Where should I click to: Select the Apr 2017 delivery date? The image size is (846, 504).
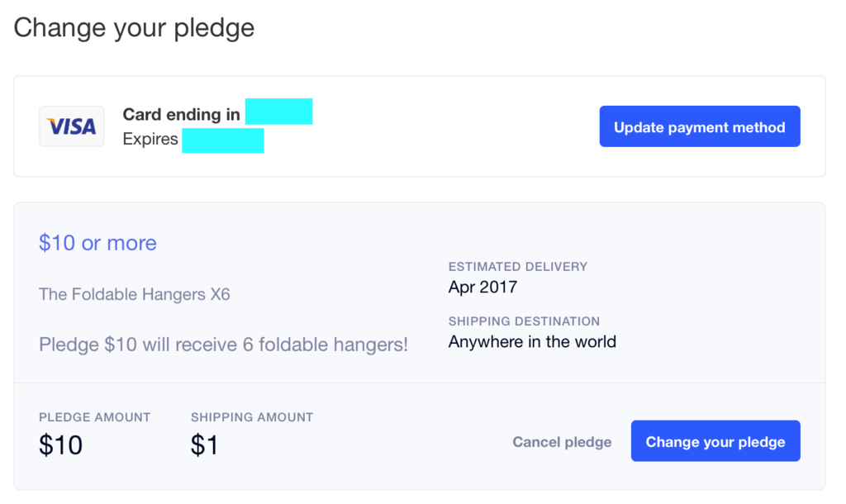[482, 288]
